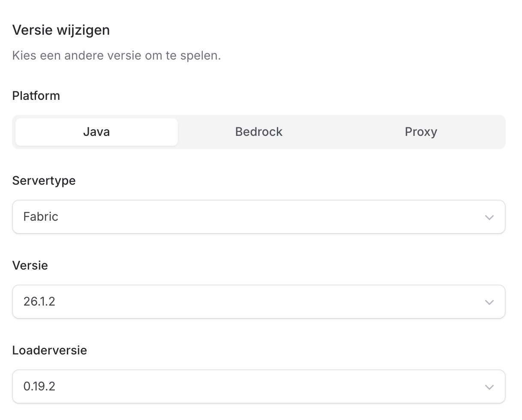Click the chevron icon in Versie field
Image resolution: width=522 pixels, height=420 pixels.
click(x=489, y=302)
